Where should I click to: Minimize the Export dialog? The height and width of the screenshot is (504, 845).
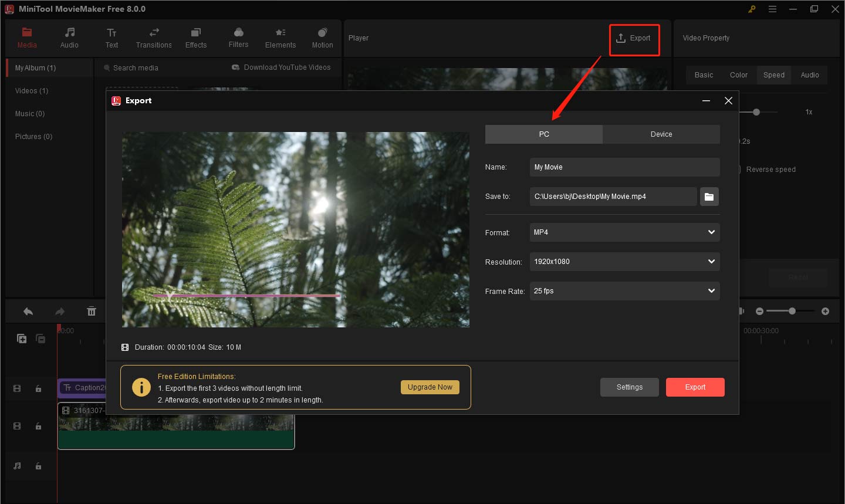(x=707, y=101)
